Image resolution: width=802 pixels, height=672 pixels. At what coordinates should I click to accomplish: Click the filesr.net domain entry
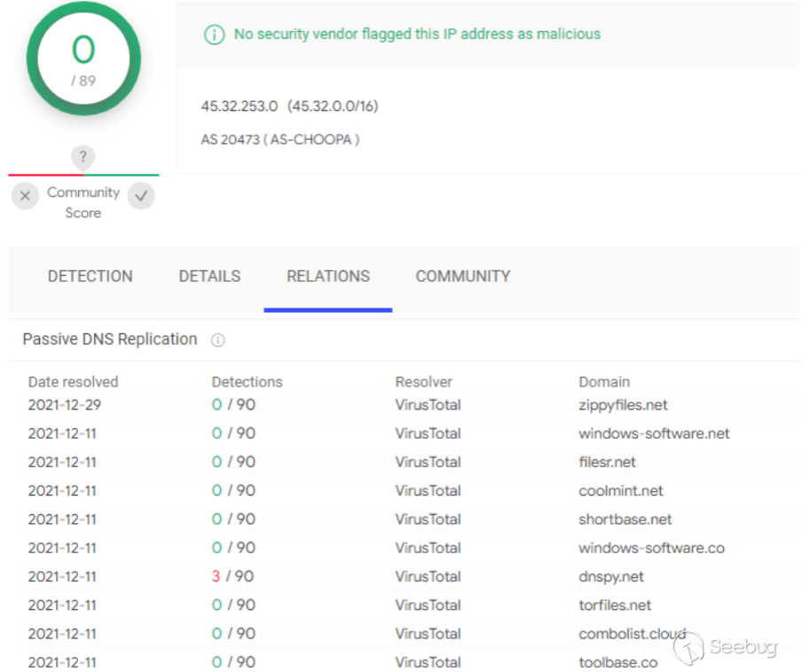607,462
